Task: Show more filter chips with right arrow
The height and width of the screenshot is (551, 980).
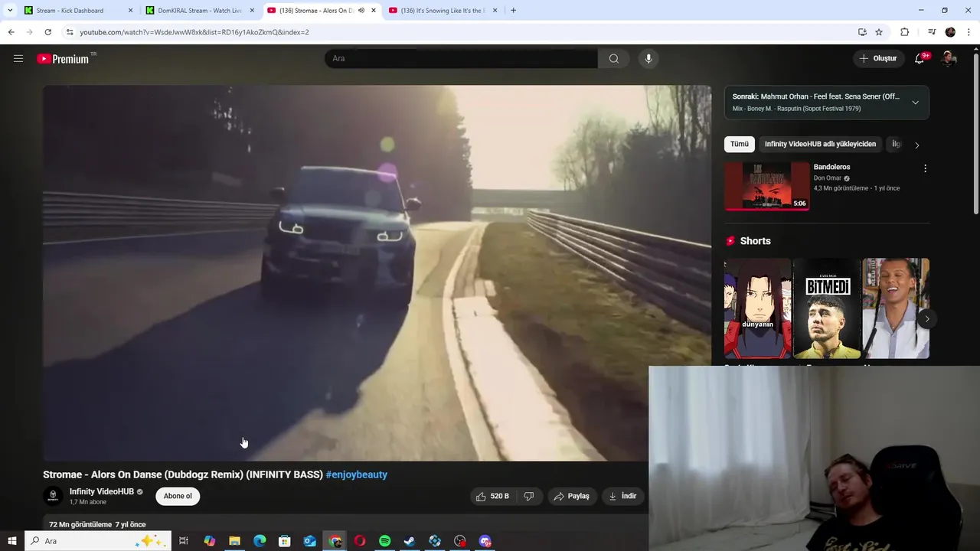Action: (x=916, y=145)
